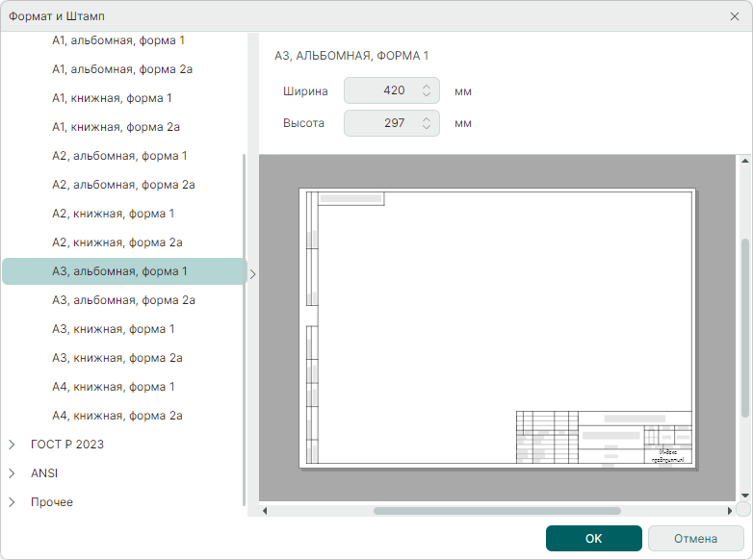The width and height of the screenshot is (753, 560).
Task: Click the preview scroll-right arrow
Action: (729, 510)
